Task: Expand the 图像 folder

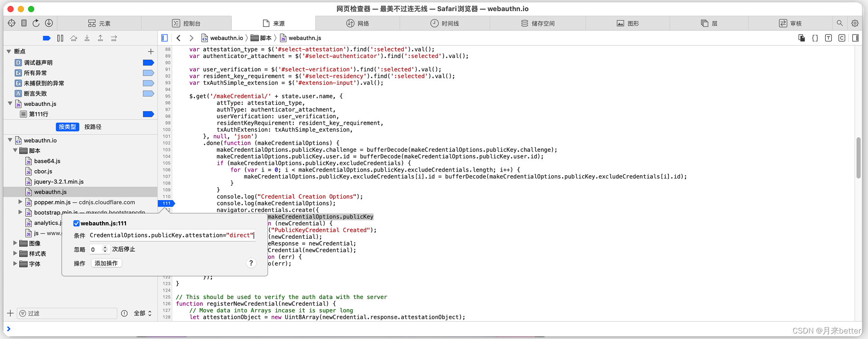Action: (x=15, y=243)
